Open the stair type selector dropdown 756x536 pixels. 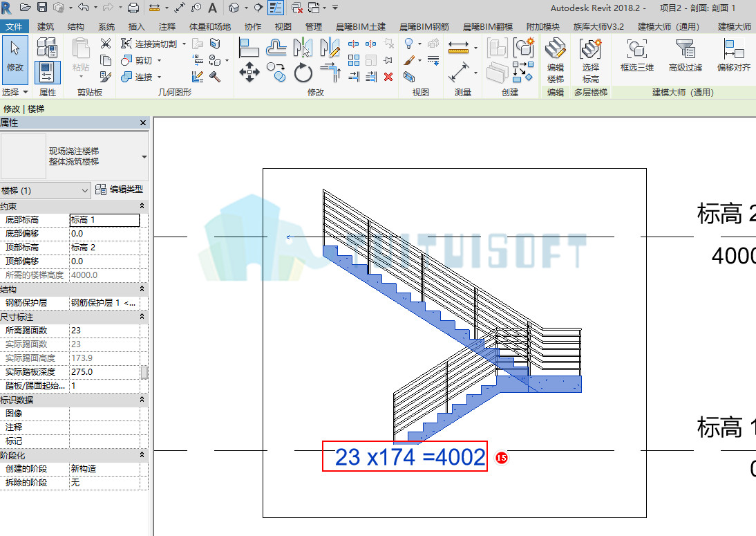[144, 157]
